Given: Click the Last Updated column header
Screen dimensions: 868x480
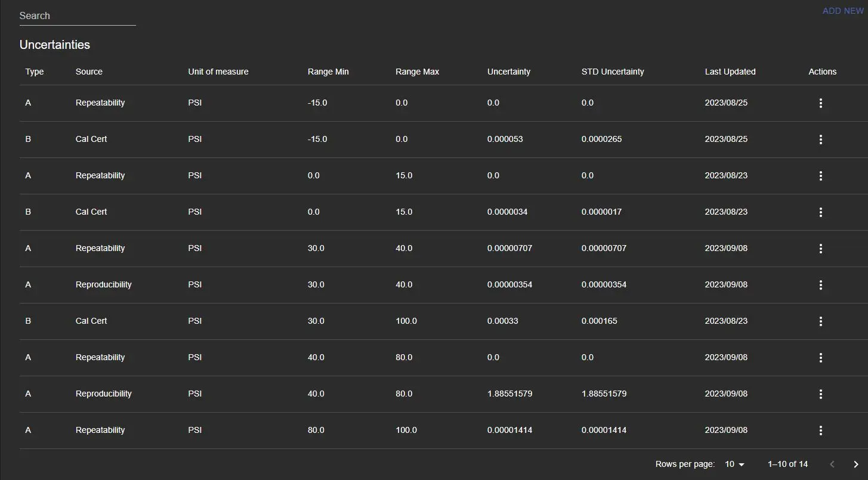Looking at the screenshot, I should tap(730, 72).
